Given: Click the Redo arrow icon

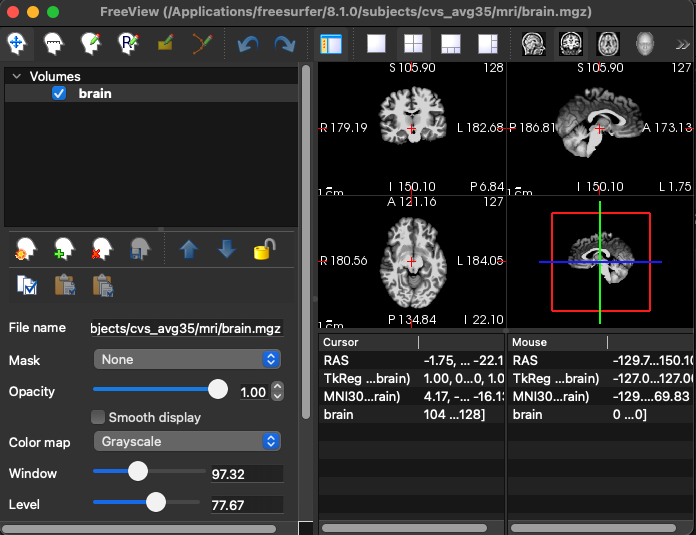Looking at the screenshot, I should click(x=284, y=44).
